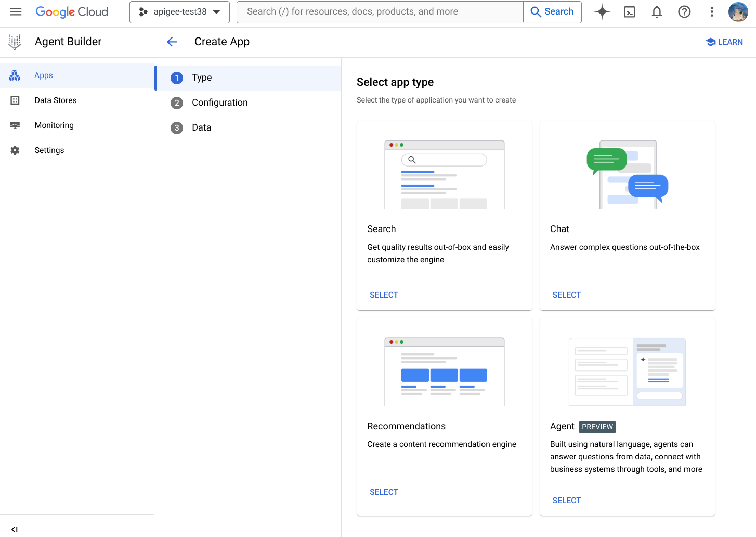The image size is (756, 537).
Task: Click the LEARN graduation cap icon
Action: click(x=711, y=42)
